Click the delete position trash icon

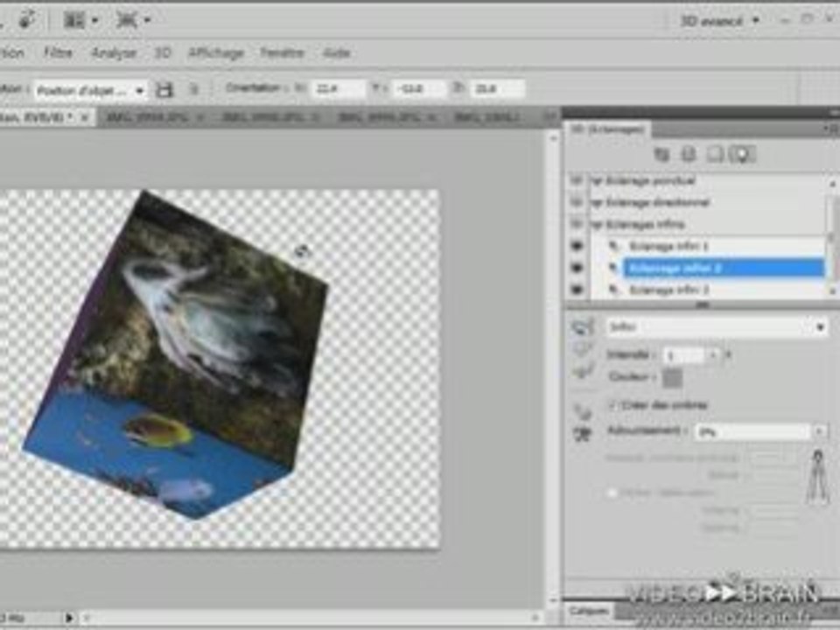194,89
